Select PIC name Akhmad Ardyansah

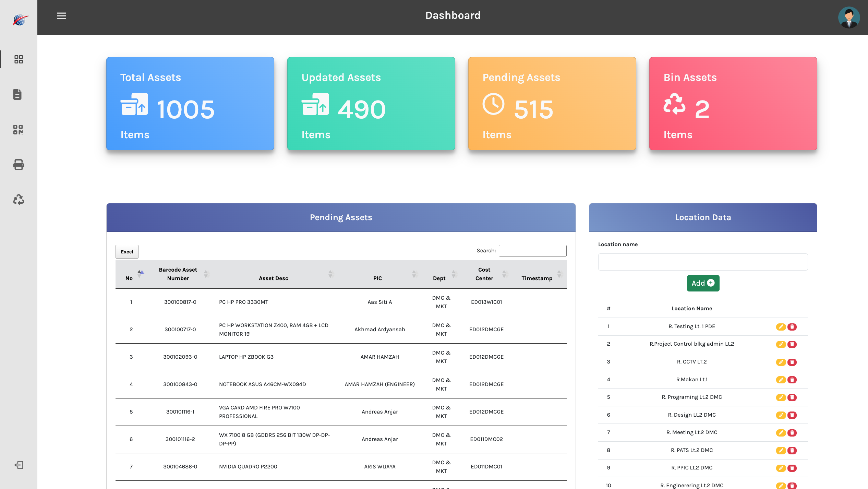(x=379, y=330)
